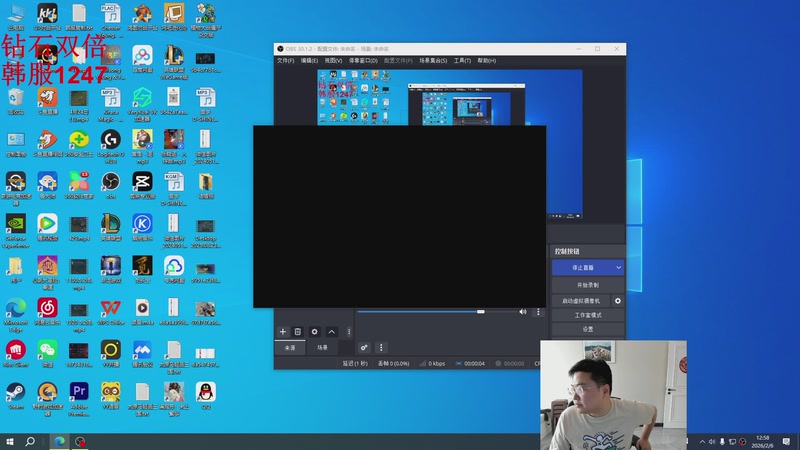Viewport: 800px width, 450px height.
Task: Open the Logitech G HUB desktop icon
Action: pyautogui.click(x=110, y=146)
